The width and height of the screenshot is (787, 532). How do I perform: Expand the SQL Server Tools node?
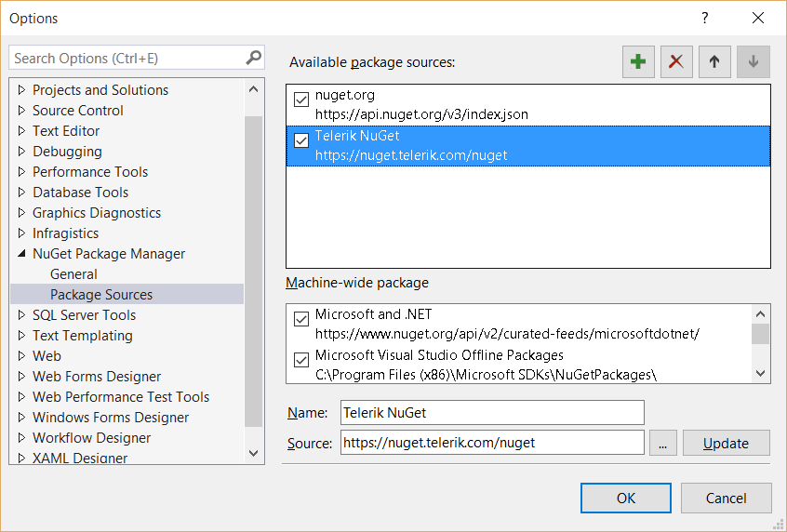pos(21,315)
